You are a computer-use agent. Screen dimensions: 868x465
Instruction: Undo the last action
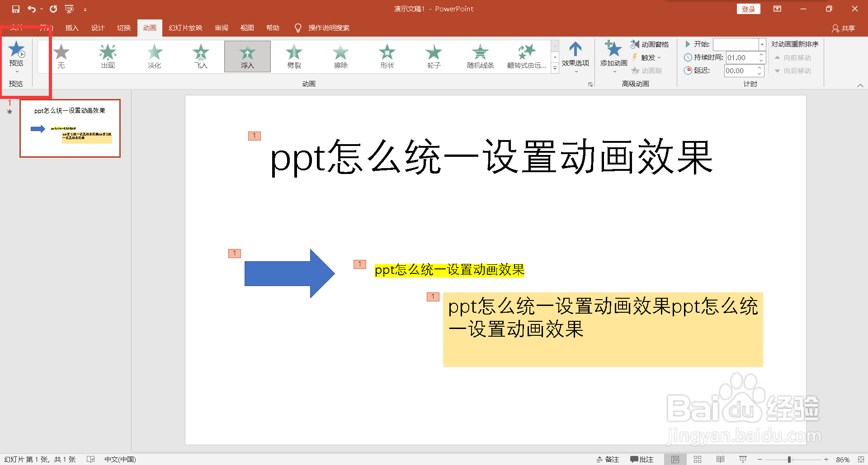pos(31,9)
